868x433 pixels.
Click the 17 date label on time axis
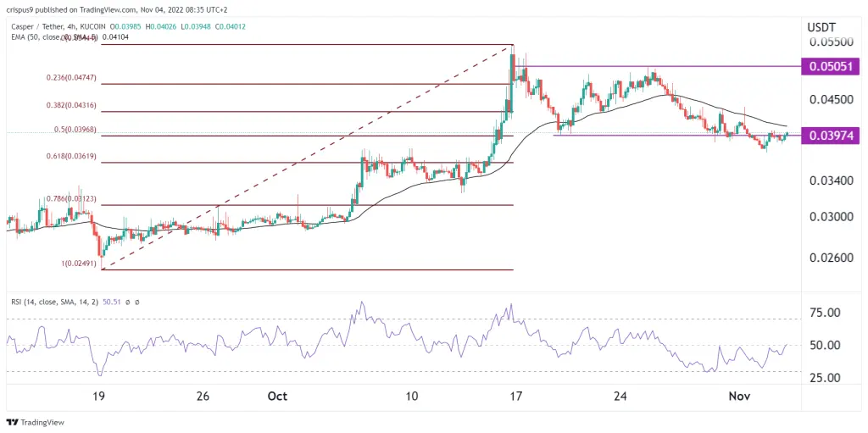[x=516, y=397]
